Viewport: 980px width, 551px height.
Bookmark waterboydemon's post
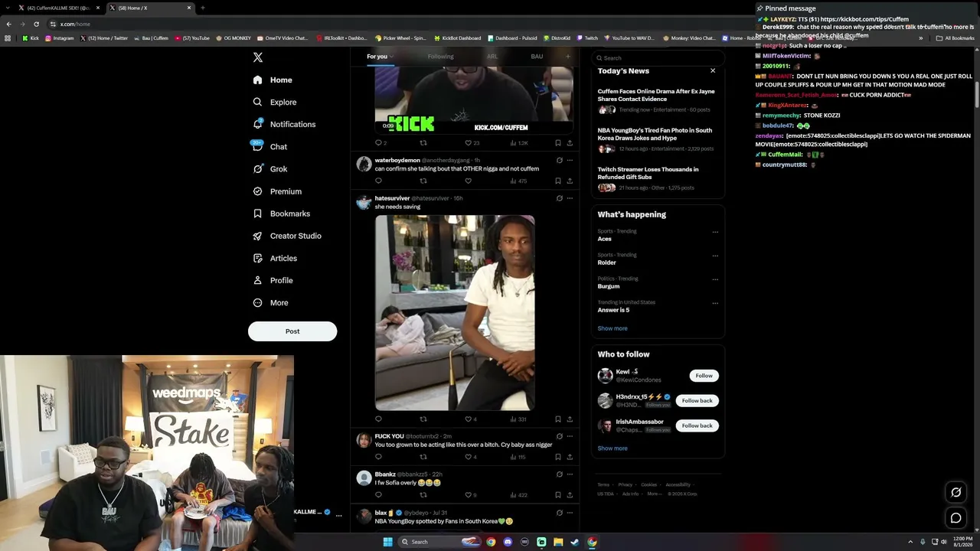coord(558,181)
